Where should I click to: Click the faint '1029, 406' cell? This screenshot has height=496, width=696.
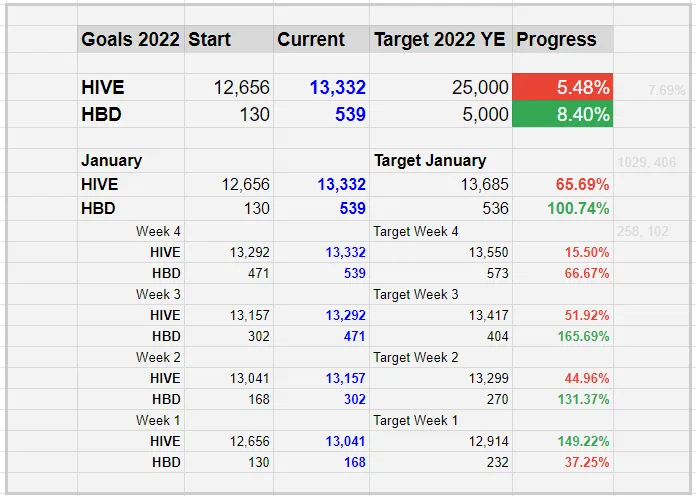(651, 162)
